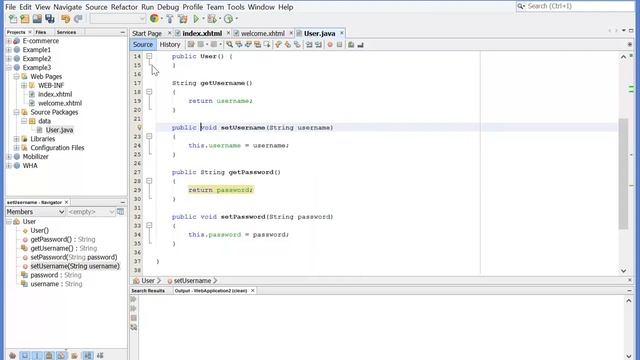Click the Debug Project toolbar icon
This screenshot has height=360, width=640.
click(x=211, y=19)
